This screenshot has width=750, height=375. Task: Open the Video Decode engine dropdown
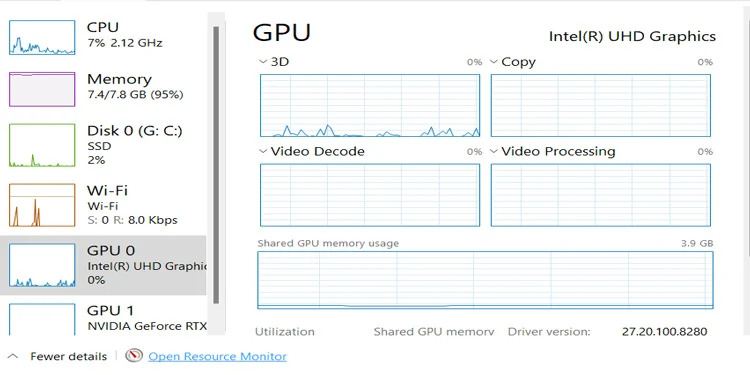[263, 151]
